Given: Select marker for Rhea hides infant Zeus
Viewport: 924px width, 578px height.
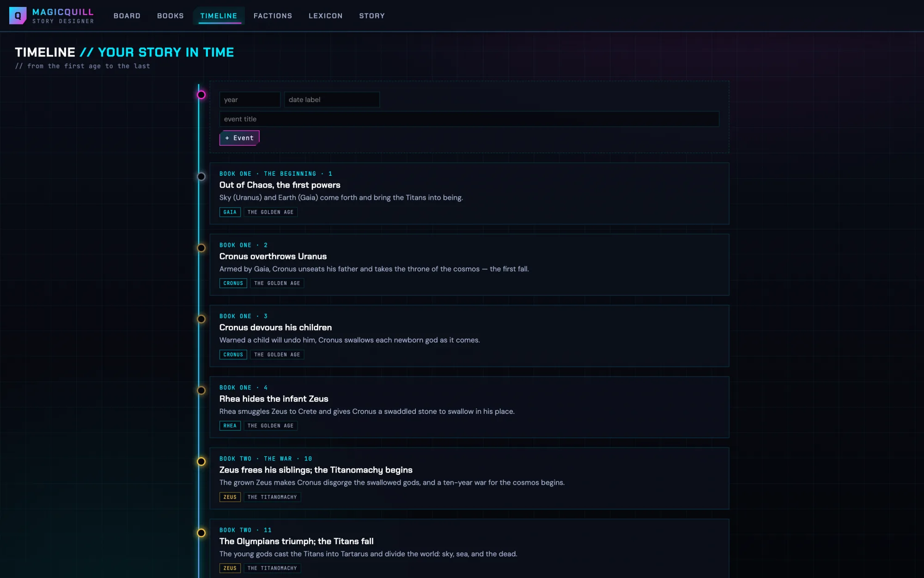Looking at the screenshot, I should pos(201,390).
